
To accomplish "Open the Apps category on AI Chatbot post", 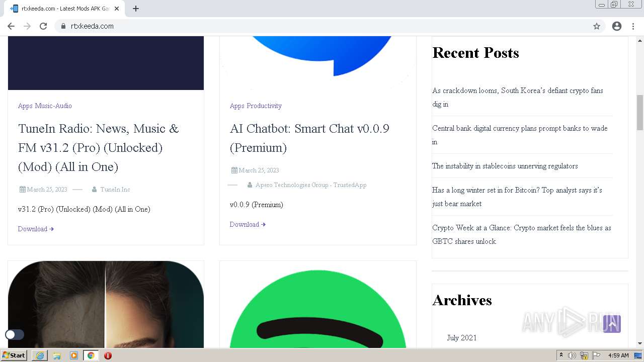I will coord(237,106).
